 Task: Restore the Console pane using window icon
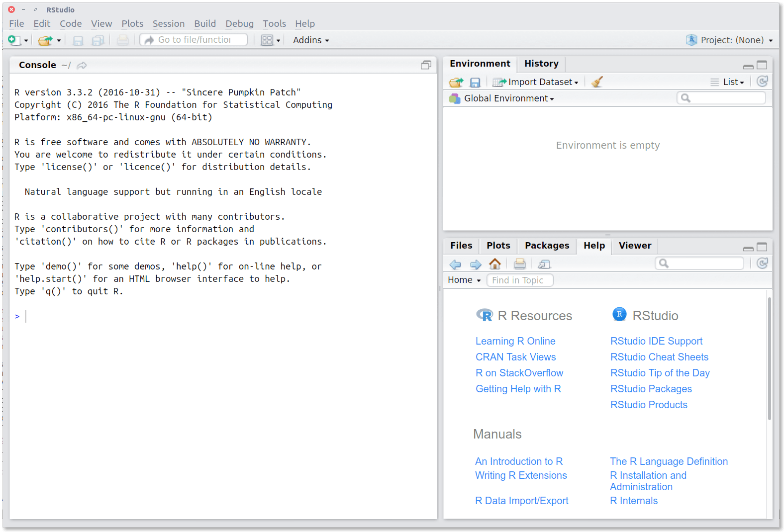tap(426, 65)
